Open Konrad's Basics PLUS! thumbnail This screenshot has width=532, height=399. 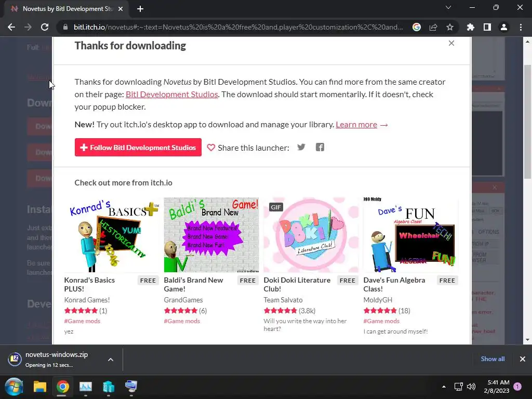(x=112, y=235)
